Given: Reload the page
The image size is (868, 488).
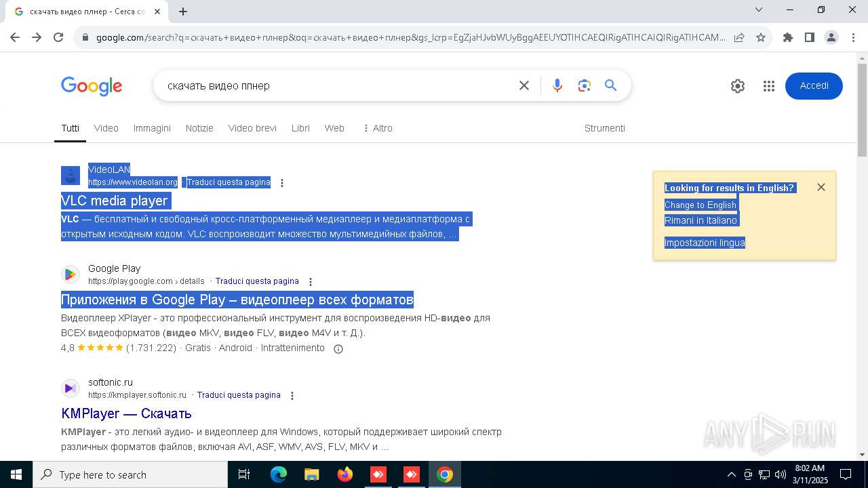Looking at the screenshot, I should coord(58,37).
